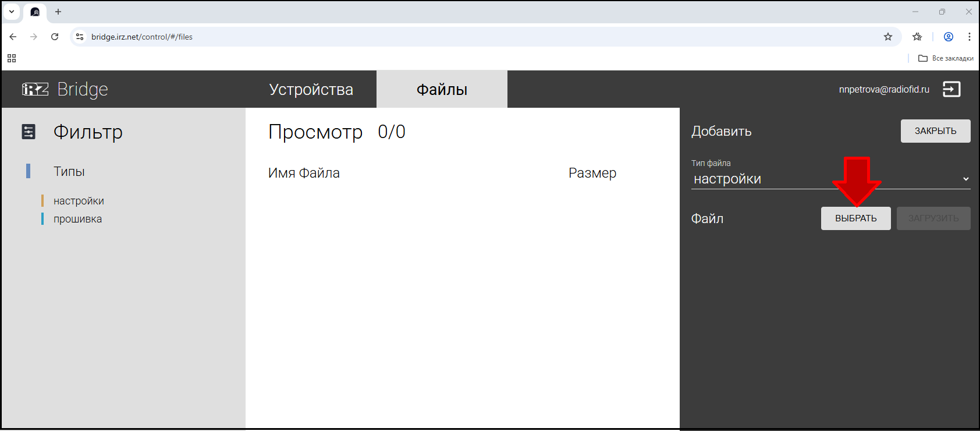Click the browser address bar URL
The width and height of the screenshot is (980, 431).
[142, 37]
